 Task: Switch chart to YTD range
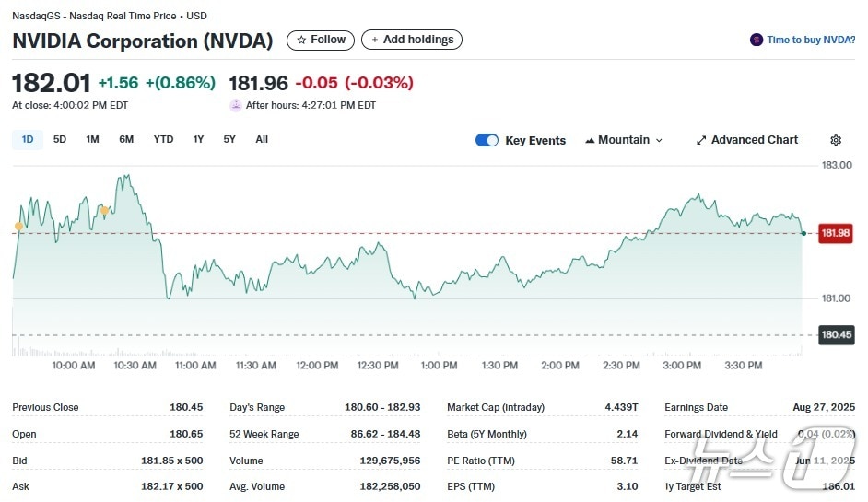163,139
